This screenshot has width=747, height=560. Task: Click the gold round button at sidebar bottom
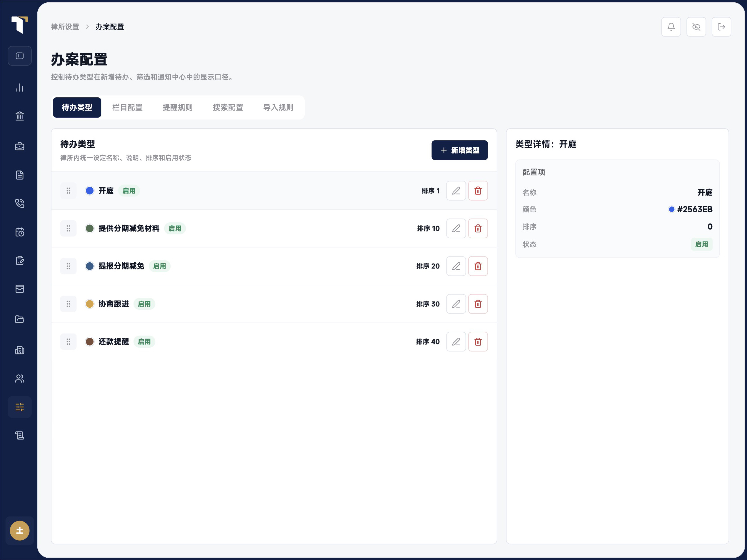20,531
